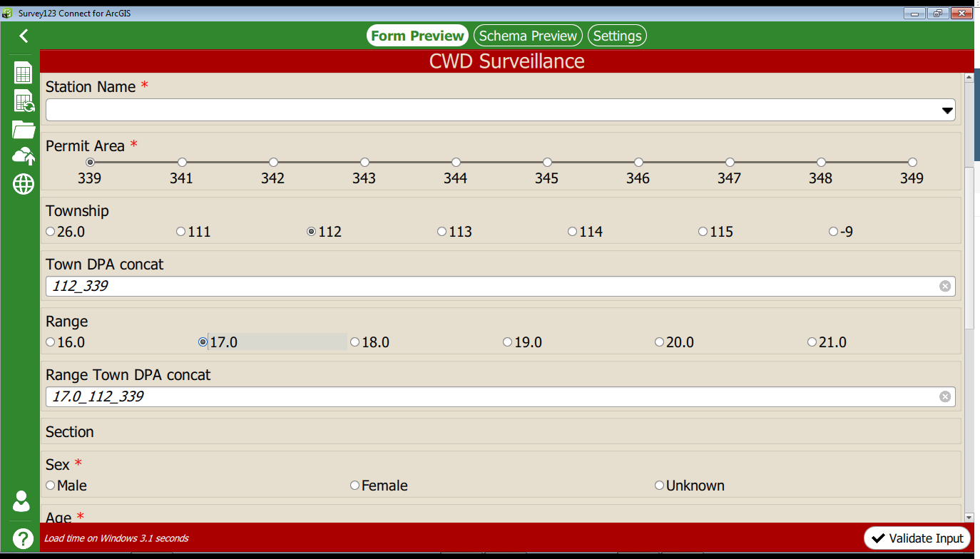Viewport: 980px width, 559px height.
Task: Click the scrollbar down arrow
Action: [969, 517]
